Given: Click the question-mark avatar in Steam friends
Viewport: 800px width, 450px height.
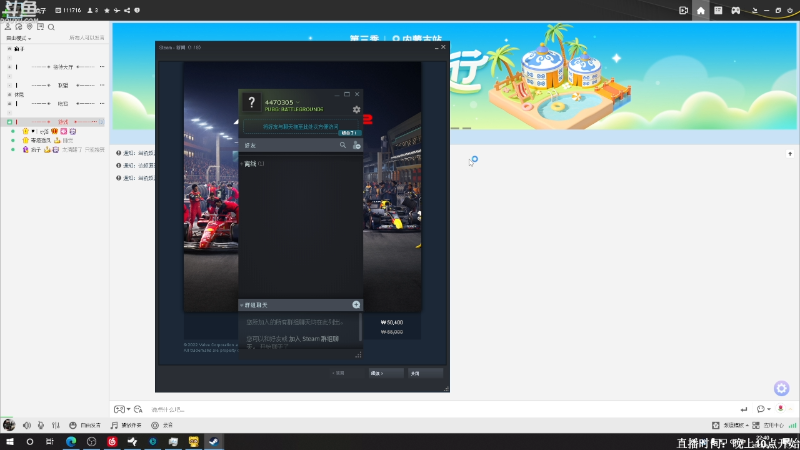Looking at the screenshot, I should (252, 103).
